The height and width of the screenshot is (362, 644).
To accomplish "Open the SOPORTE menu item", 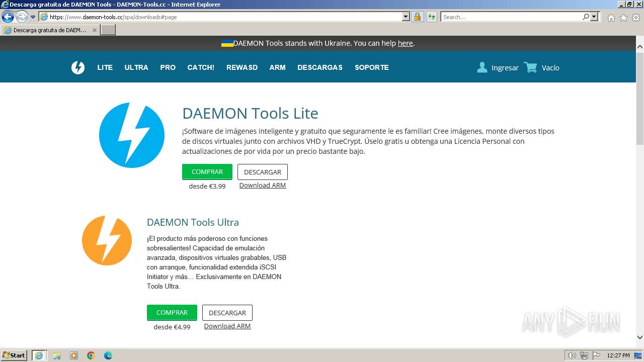I will click(372, 67).
